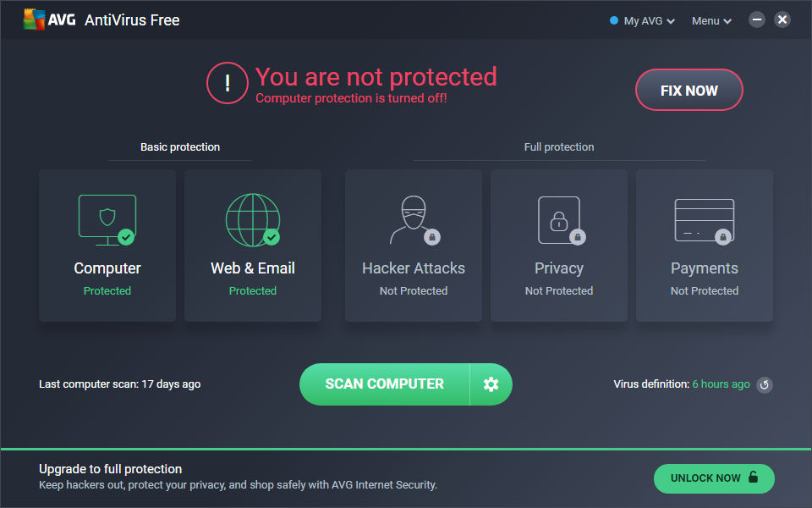This screenshot has width=812, height=508.
Task: Click the green checkmark badge on Web & Email
Action: pyautogui.click(x=272, y=237)
